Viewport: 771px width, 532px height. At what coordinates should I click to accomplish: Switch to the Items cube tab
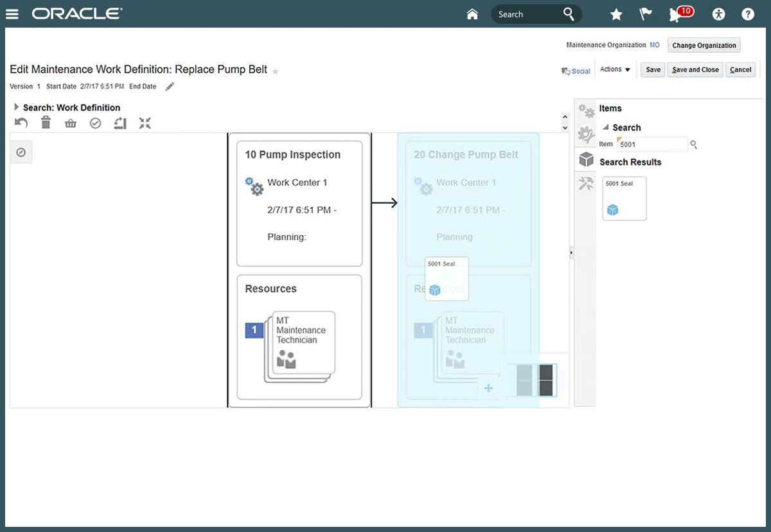pyautogui.click(x=586, y=159)
